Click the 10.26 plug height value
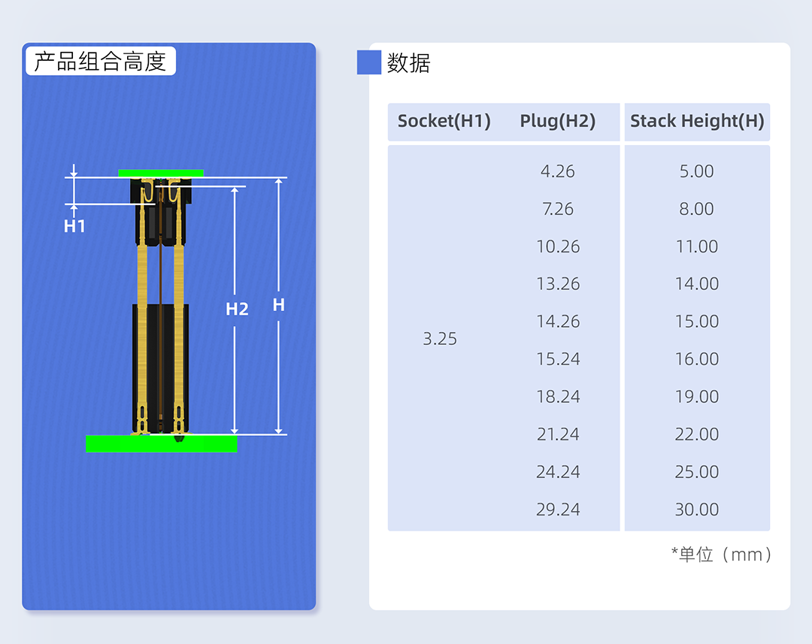Image resolution: width=812 pixels, height=644 pixels. (558, 246)
